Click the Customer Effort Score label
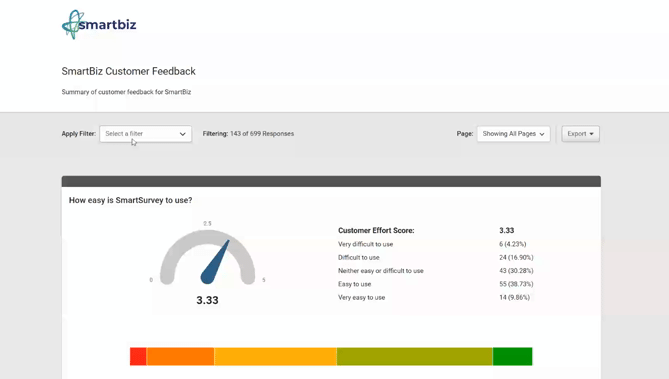The image size is (669, 379). (376, 230)
